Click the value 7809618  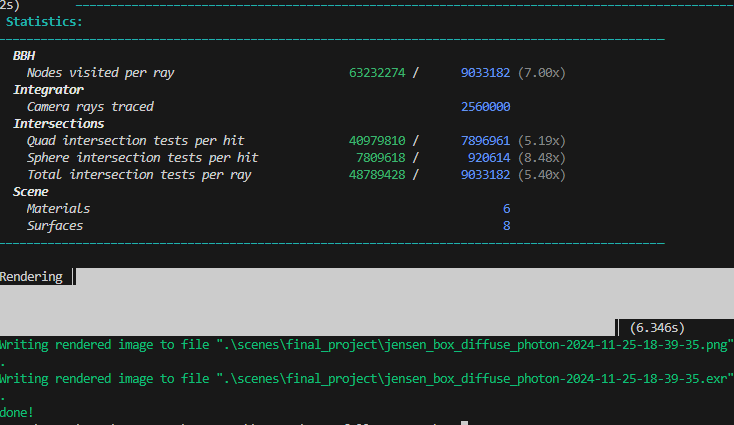coord(381,158)
